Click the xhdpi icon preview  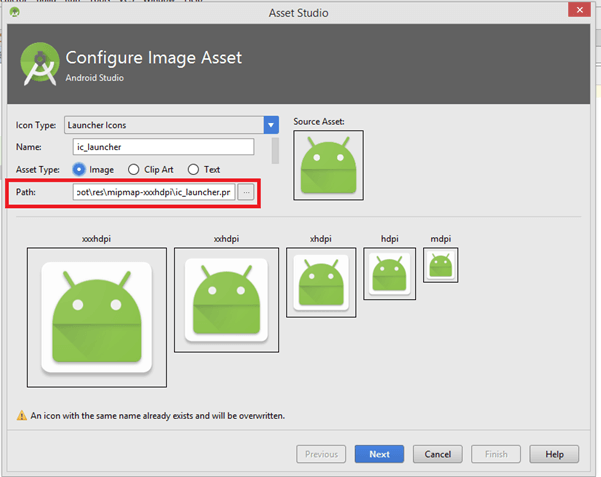pyautogui.click(x=321, y=283)
